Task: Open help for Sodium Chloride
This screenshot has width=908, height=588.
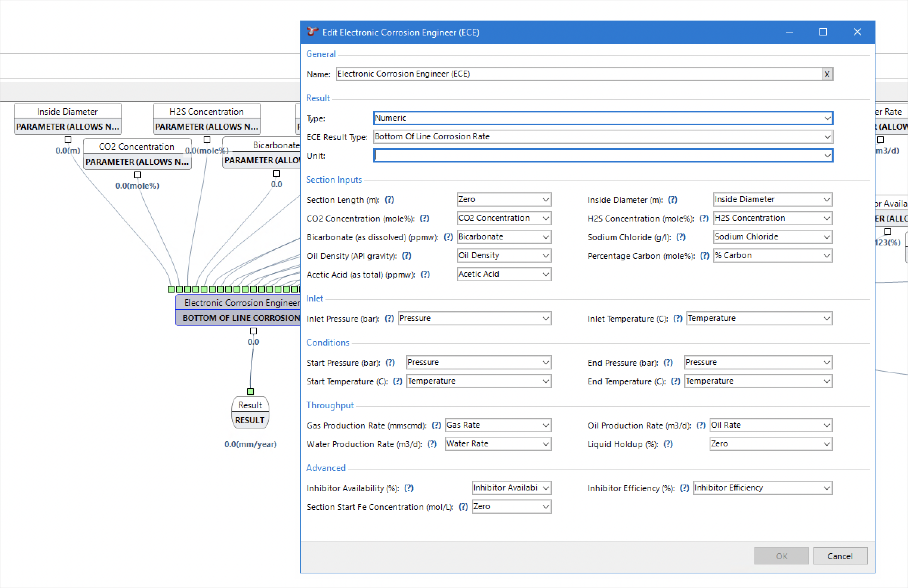Action: [680, 237]
